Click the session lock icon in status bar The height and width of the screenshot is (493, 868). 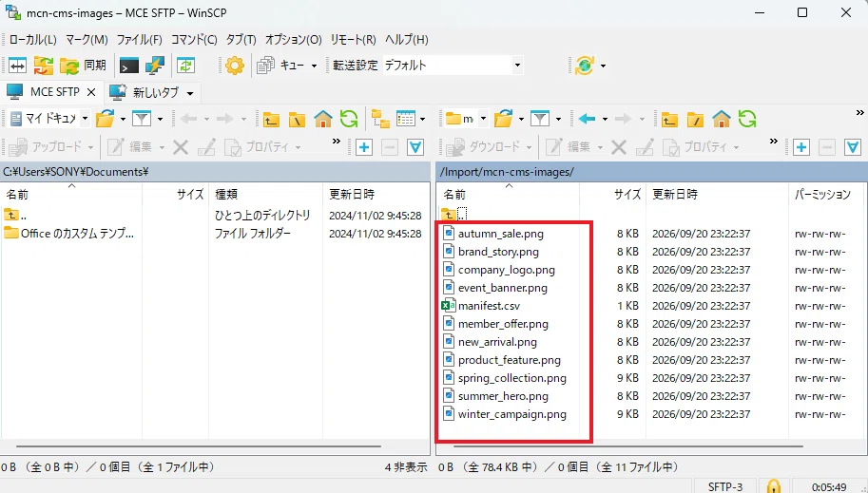pyautogui.click(x=773, y=486)
